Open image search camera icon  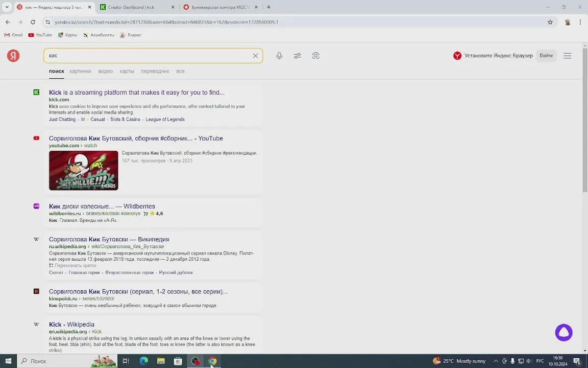[316, 56]
